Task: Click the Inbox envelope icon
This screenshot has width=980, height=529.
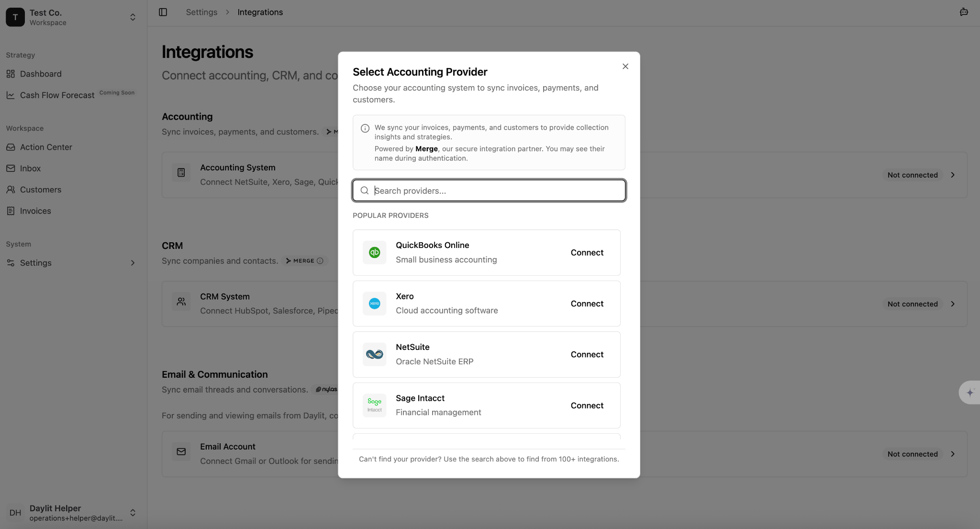Action: point(11,169)
